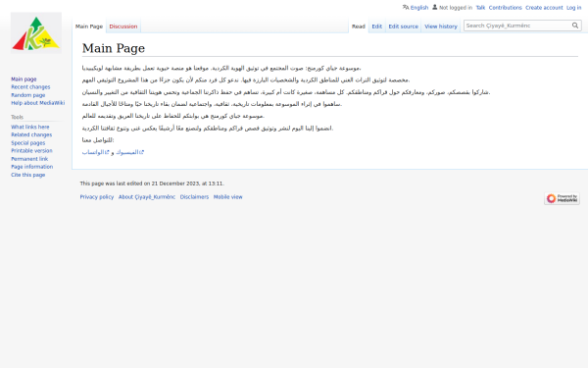Image resolution: width=588 pixels, height=368 pixels.
Task: Open Page information
Action: [32, 167]
